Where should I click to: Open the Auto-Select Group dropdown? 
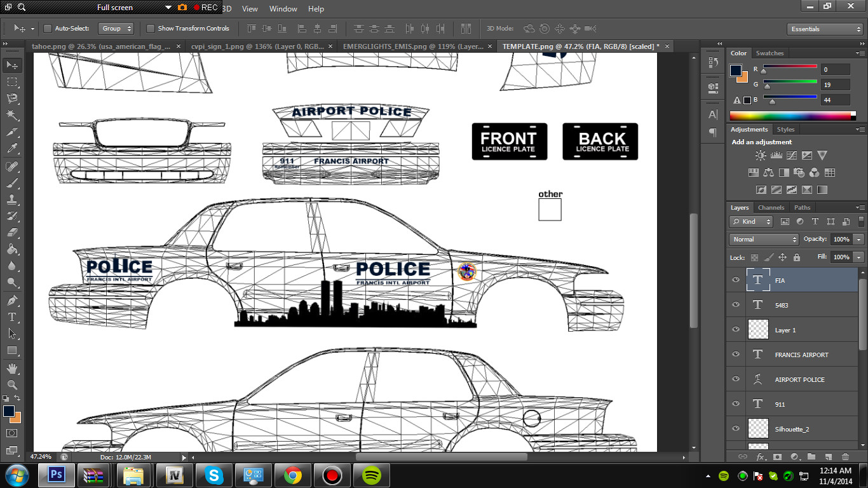[117, 29]
